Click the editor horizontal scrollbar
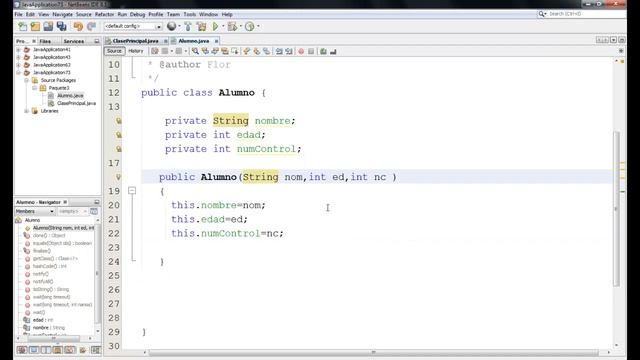The width and height of the screenshot is (640, 360). 373,352
